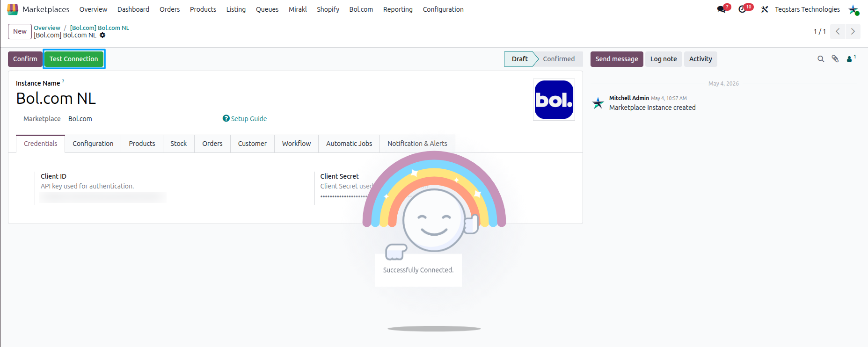
Task: Click the Test Connection button
Action: click(74, 59)
